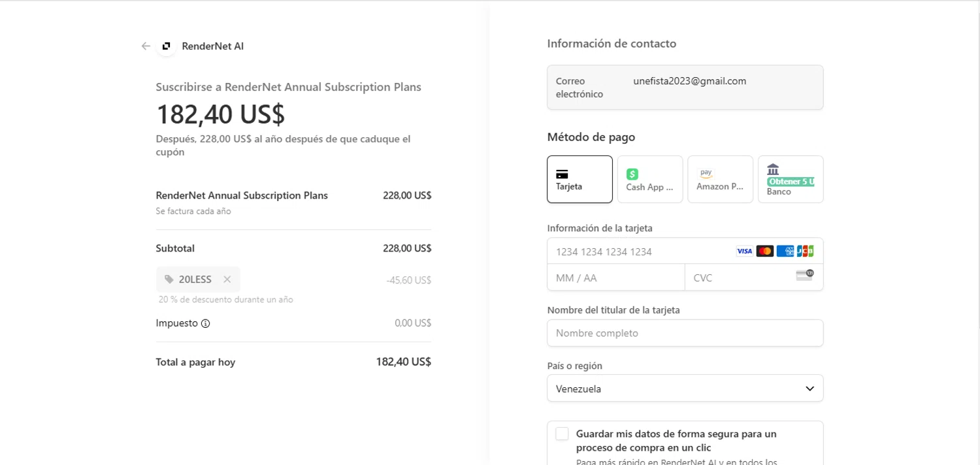Click 'Se factura cada año' text
The image size is (980, 465).
(x=193, y=212)
